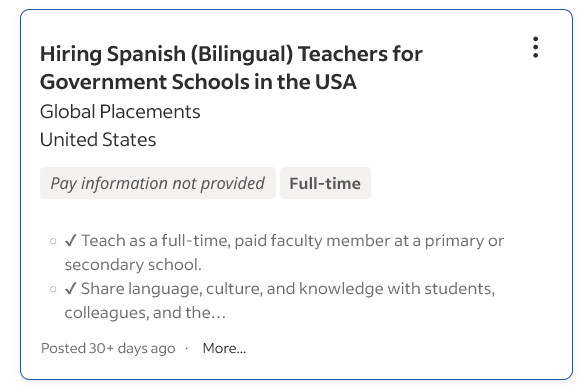Open the Hiring Spanish (Bilingual) Teachers job title
587x389 pixels.
[231, 68]
